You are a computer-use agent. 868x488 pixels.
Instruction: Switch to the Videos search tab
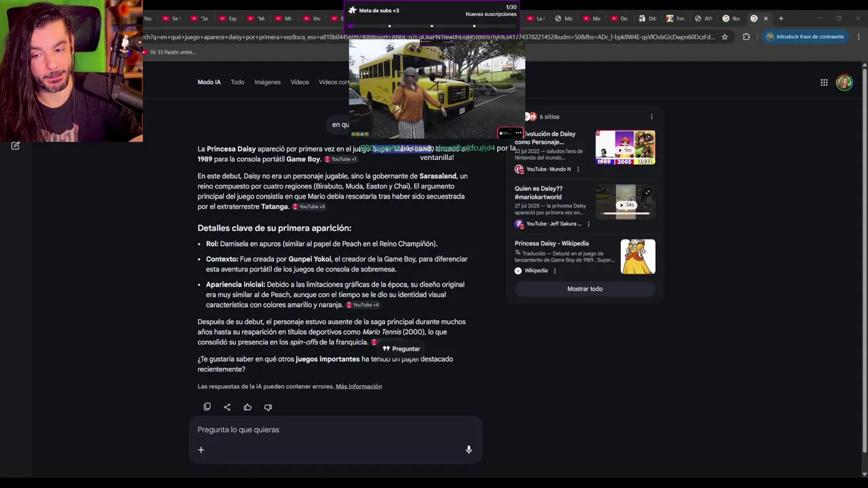point(300,82)
